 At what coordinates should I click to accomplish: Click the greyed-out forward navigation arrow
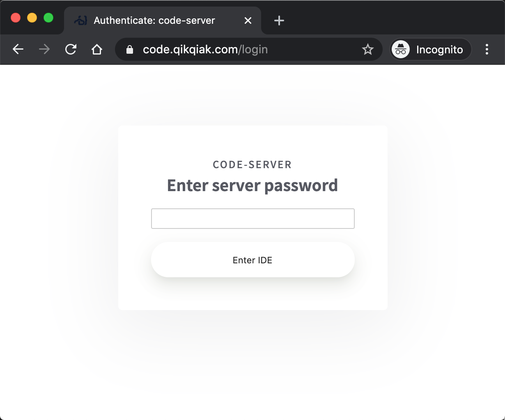[44, 50]
